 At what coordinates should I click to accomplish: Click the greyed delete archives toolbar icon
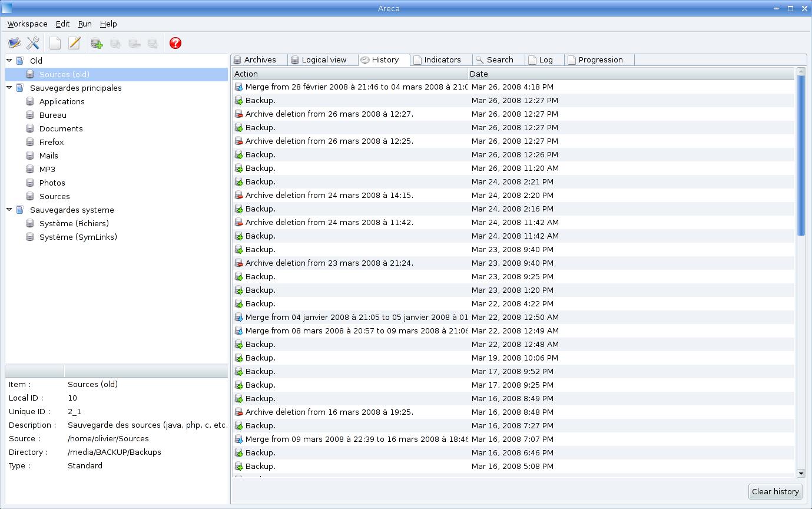point(134,44)
